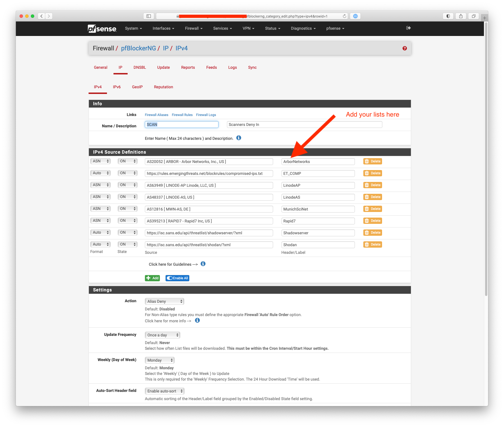Viewport: 504px width, 427px height.
Task: Click the pfSense logo
Action: point(102,29)
